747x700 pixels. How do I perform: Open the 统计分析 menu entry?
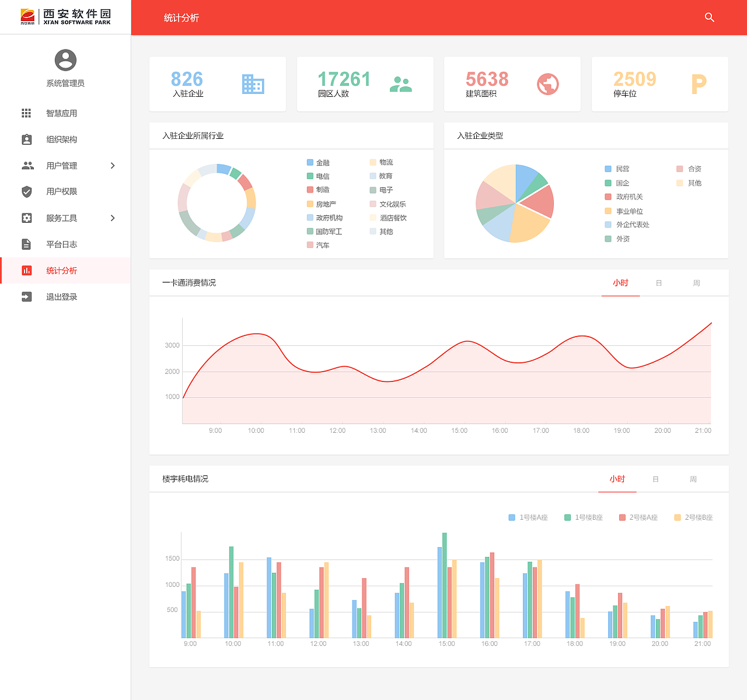coord(62,270)
